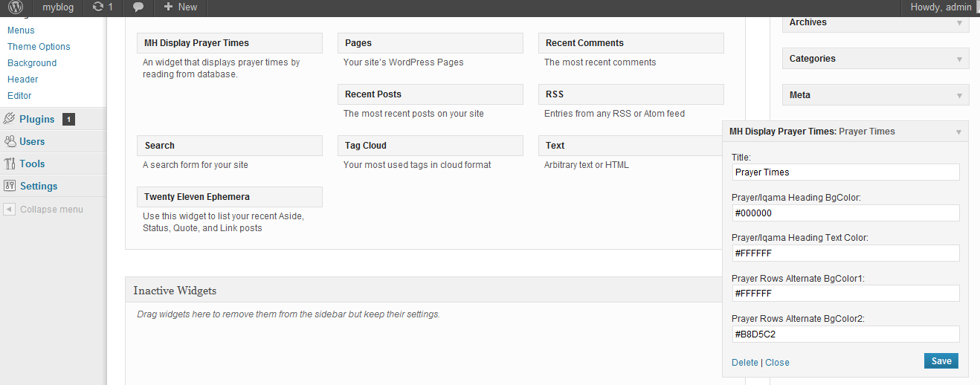
Task: Click the updates refresh icon
Action: pyautogui.click(x=98, y=7)
